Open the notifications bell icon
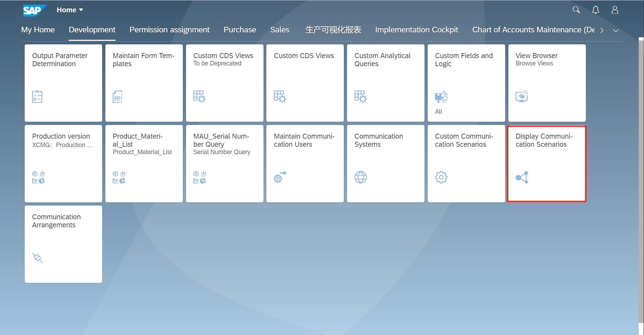This screenshot has height=335, width=644. click(596, 10)
